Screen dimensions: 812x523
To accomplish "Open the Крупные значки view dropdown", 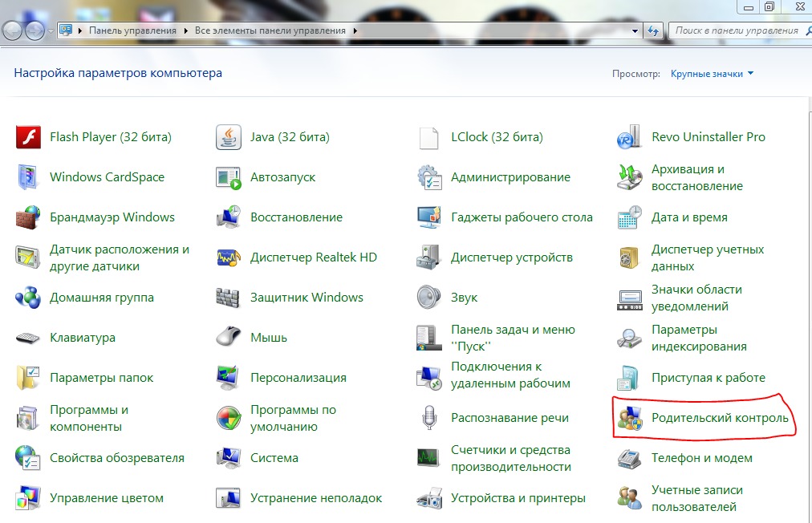I will (x=712, y=74).
